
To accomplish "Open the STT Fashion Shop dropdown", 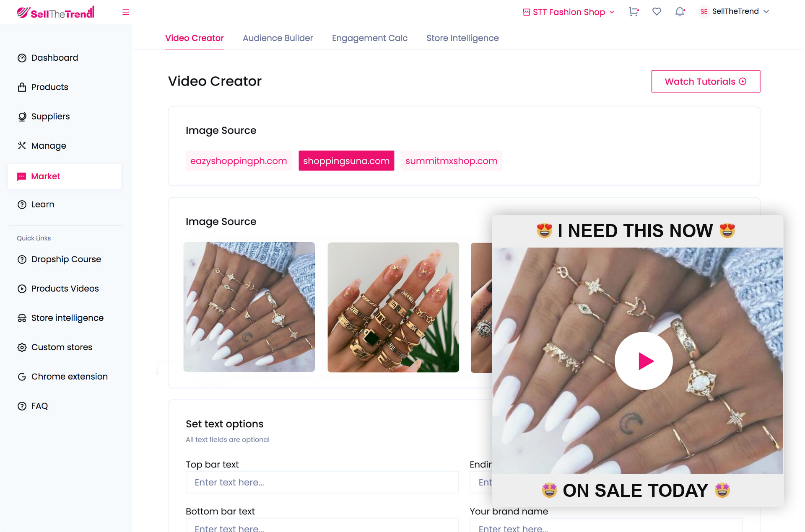I will point(567,11).
